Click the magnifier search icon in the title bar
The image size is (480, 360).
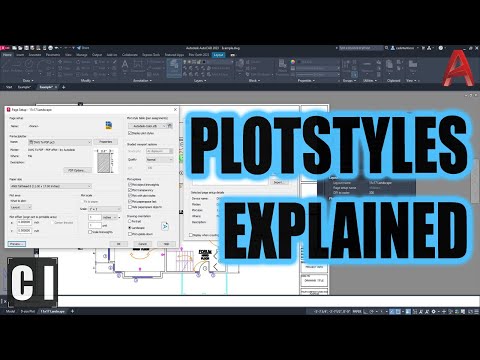pyautogui.click(x=387, y=48)
